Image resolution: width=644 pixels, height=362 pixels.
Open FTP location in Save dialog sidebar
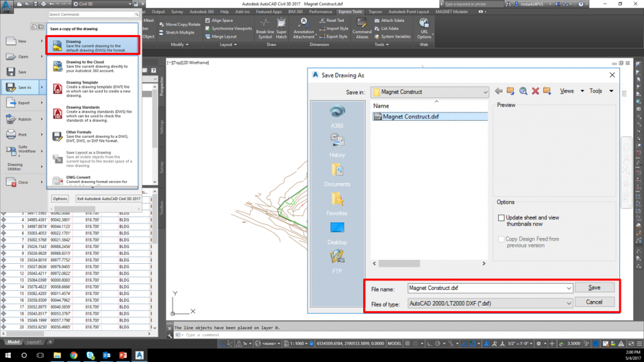pos(337,263)
